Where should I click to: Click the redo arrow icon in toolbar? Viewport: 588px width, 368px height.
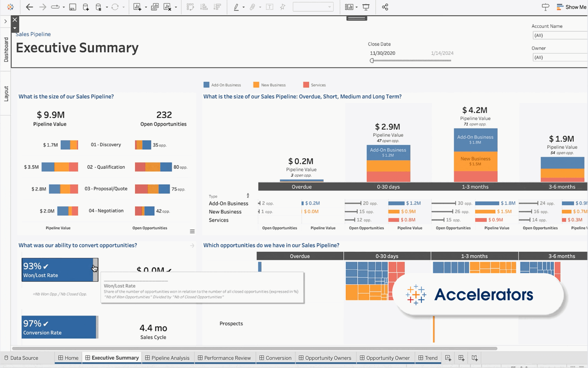(x=42, y=7)
